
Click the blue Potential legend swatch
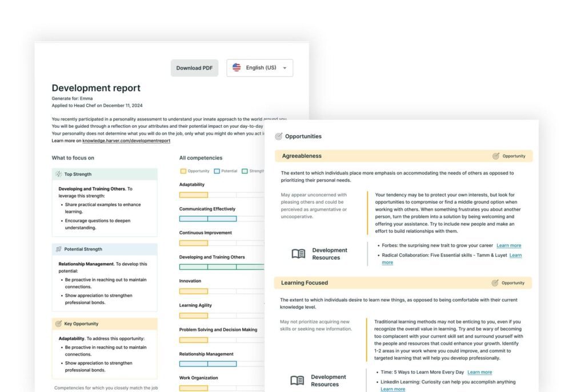217,171
